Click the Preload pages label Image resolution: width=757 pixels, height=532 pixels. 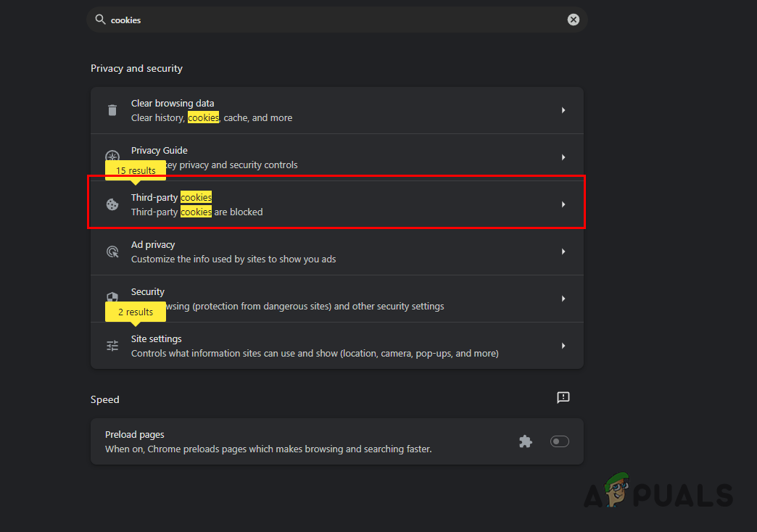pos(135,434)
